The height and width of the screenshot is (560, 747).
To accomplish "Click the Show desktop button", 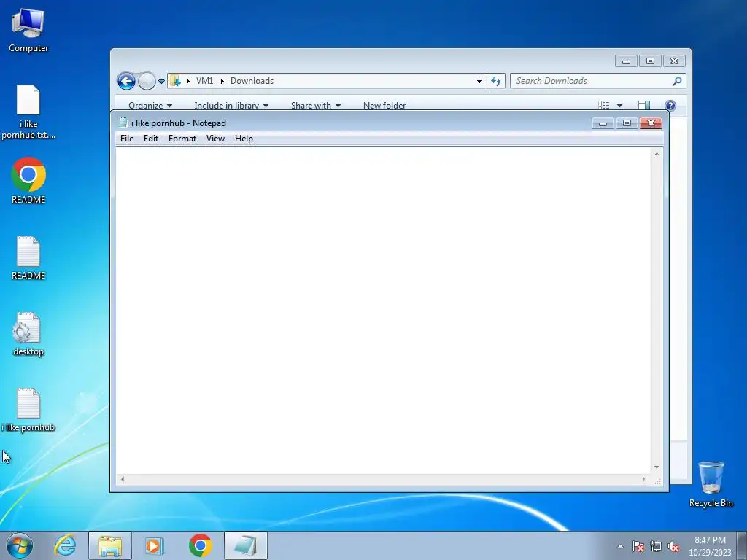I will (742, 545).
